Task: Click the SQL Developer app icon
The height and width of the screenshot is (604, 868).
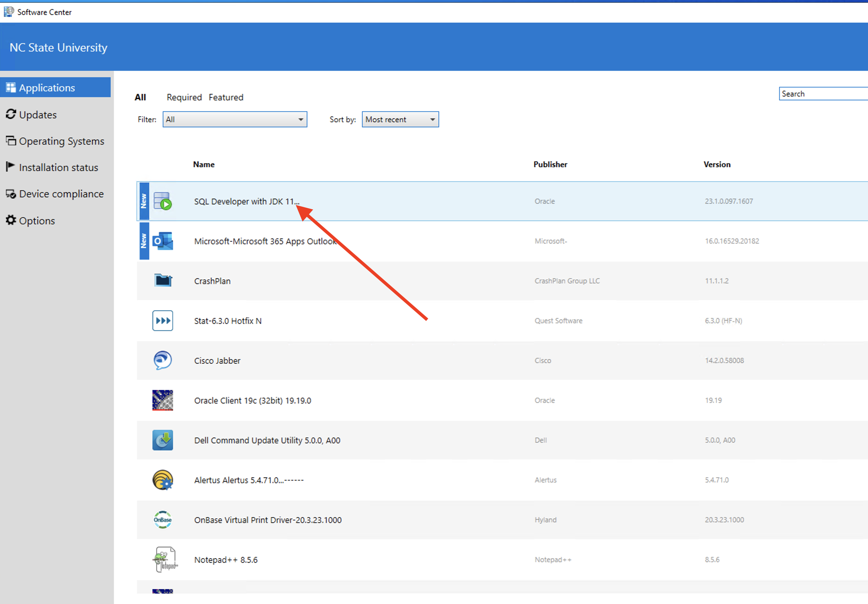Action: [x=163, y=201]
